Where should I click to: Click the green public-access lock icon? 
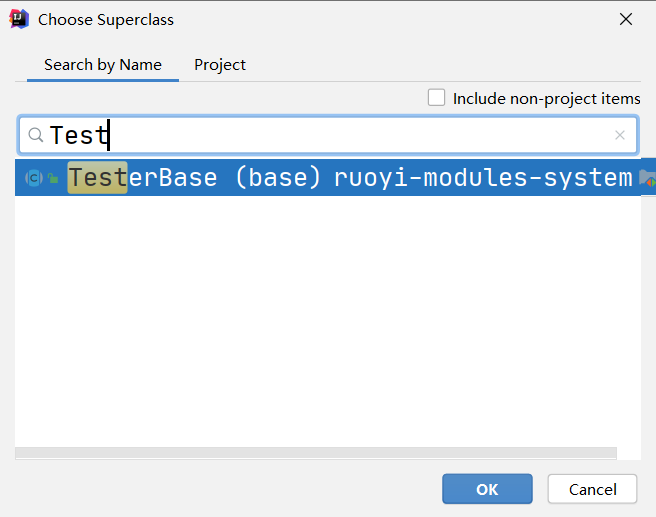click(52, 178)
